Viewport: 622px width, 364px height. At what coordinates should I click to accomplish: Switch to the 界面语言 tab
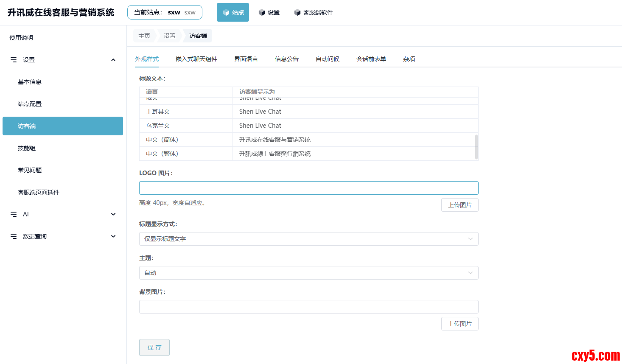tap(246, 59)
